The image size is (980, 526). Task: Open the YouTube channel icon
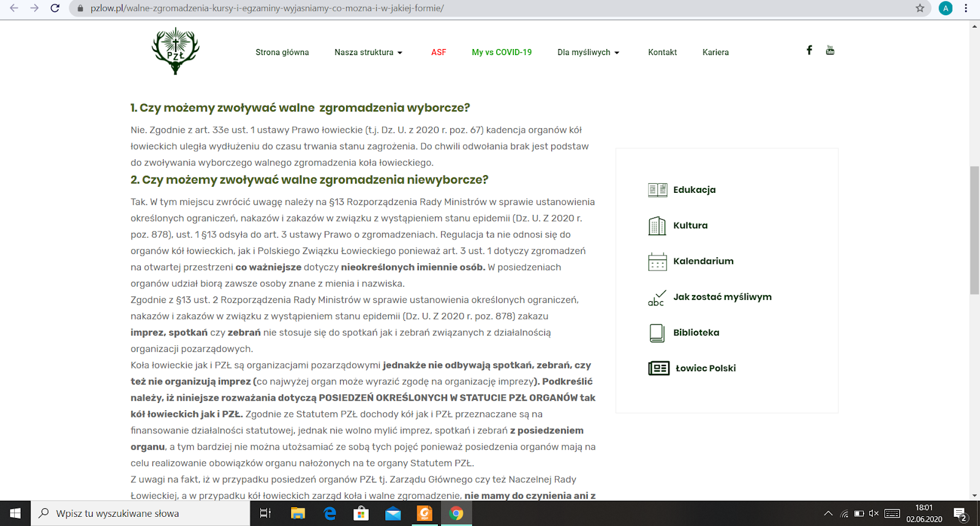click(x=830, y=50)
